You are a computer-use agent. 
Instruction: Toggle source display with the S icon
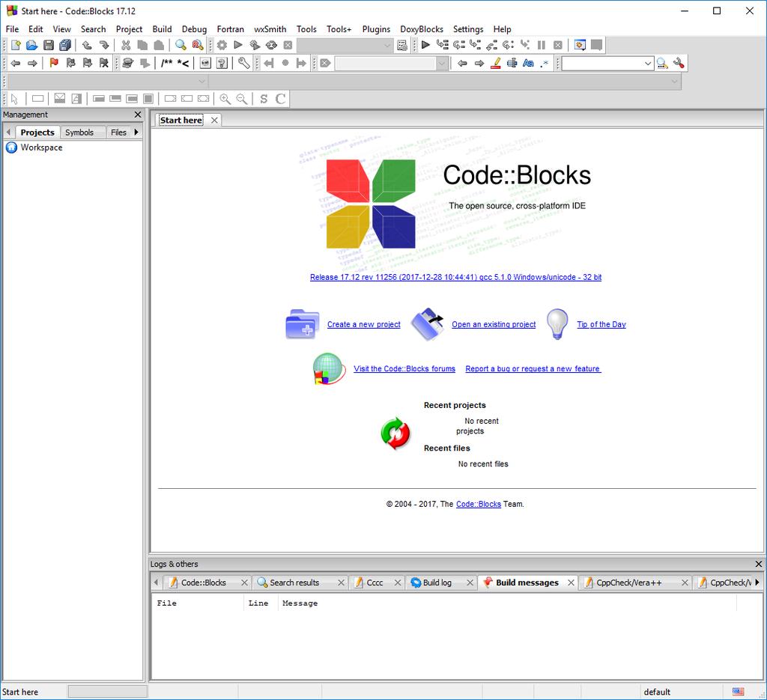coord(264,99)
